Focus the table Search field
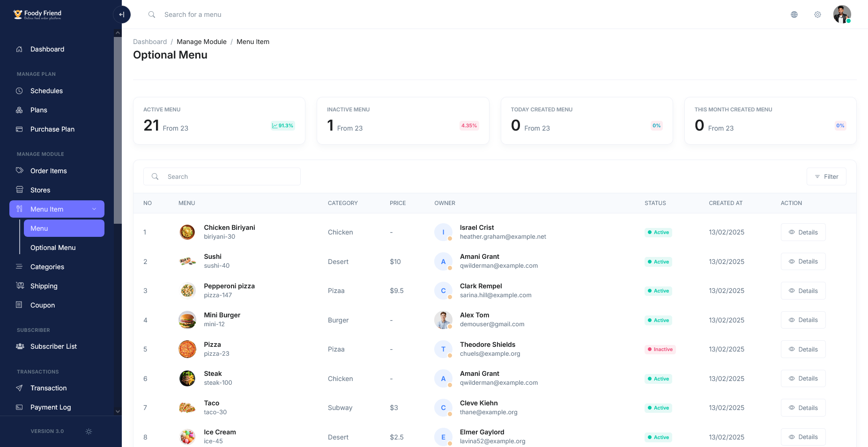Image resolution: width=868 pixels, height=447 pixels. (222, 176)
